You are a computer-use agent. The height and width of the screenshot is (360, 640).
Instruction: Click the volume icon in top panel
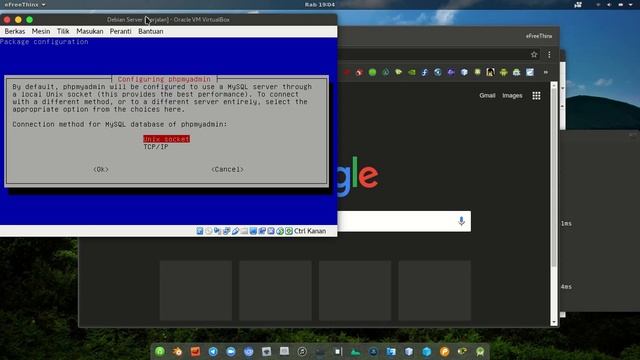pos(609,4)
